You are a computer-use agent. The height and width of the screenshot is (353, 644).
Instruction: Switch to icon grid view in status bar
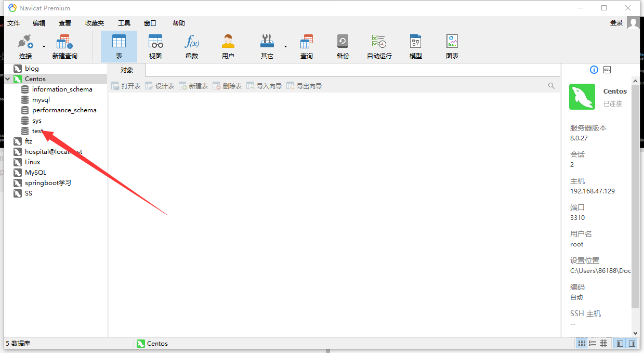click(x=582, y=344)
